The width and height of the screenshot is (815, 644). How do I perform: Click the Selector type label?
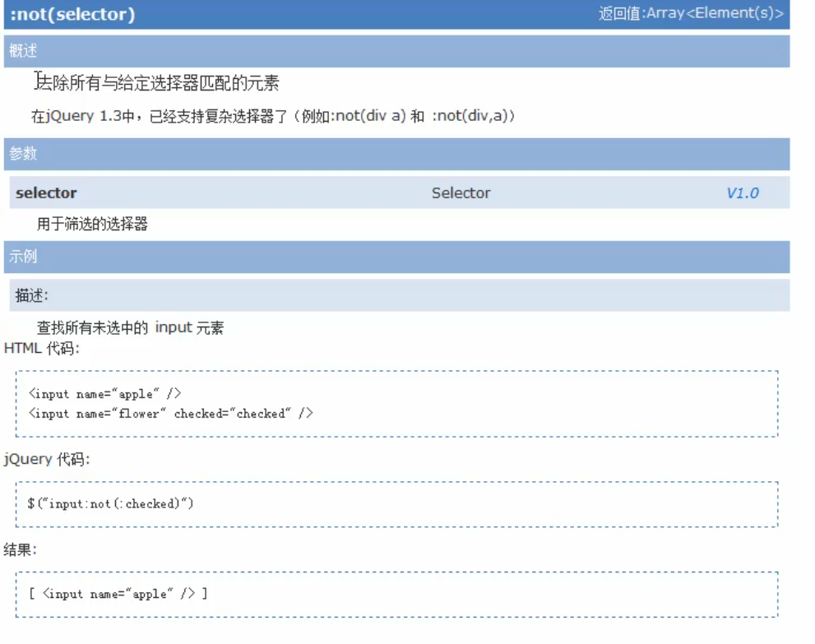(461, 192)
